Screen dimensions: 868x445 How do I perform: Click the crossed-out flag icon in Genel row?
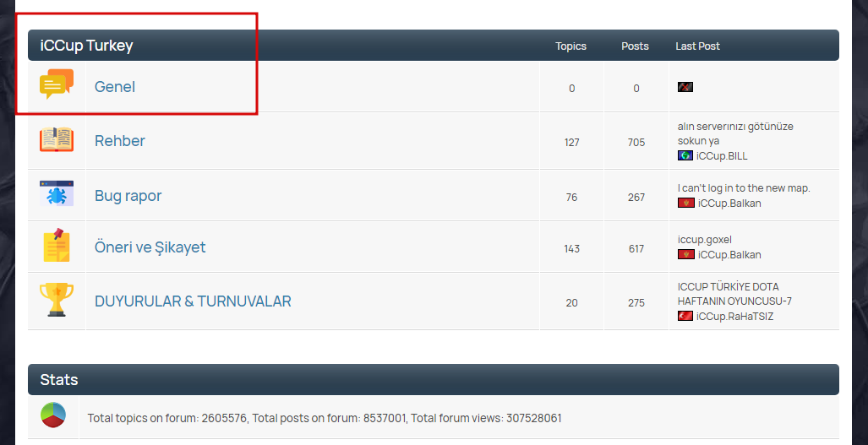click(x=685, y=87)
